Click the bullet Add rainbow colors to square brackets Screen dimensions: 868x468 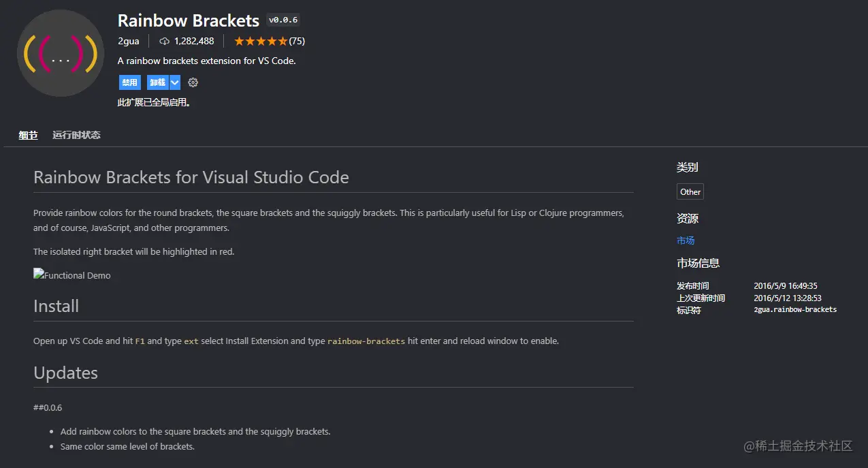(x=195, y=431)
